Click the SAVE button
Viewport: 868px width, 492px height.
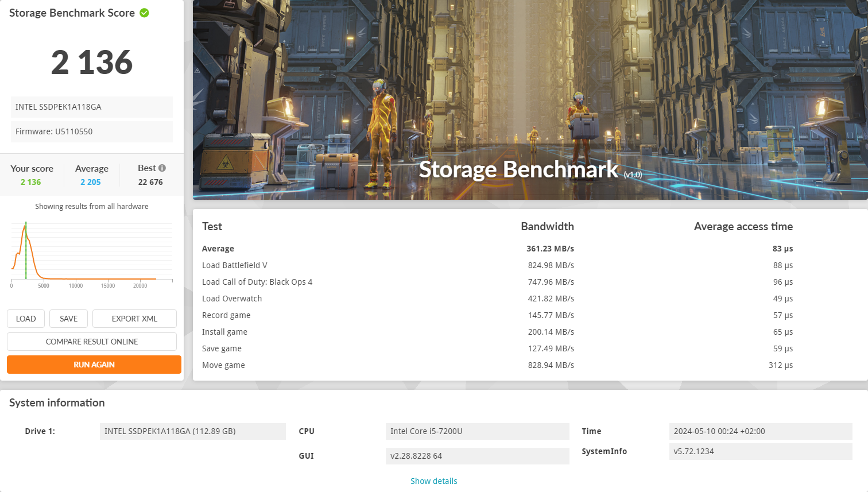point(68,319)
